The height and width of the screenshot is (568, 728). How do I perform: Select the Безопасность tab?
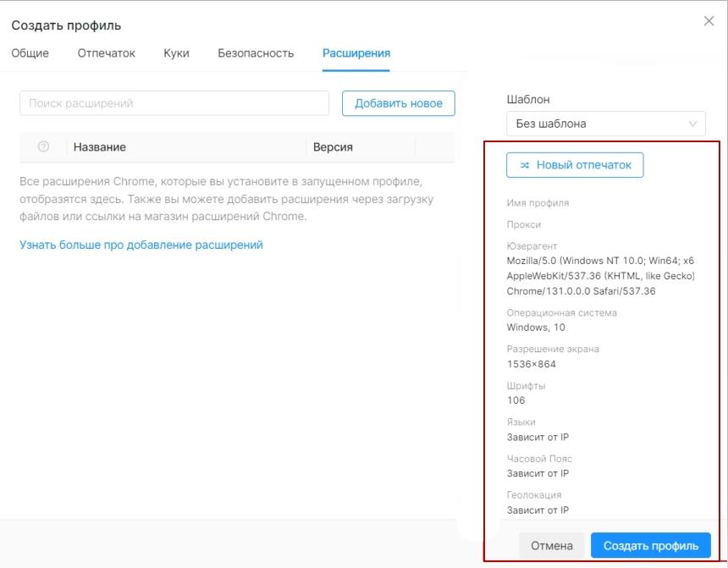click(x=256, y=53)
